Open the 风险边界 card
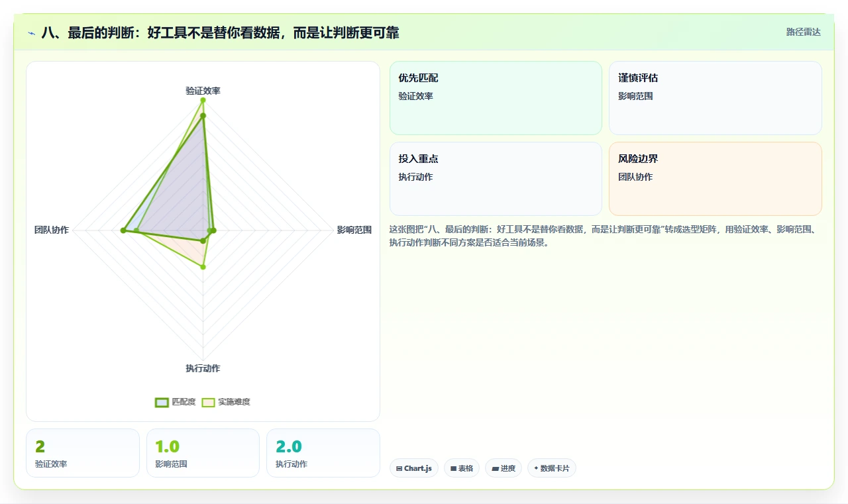The width and height of the screenshot is (848, 504). (x=715, y=179)
